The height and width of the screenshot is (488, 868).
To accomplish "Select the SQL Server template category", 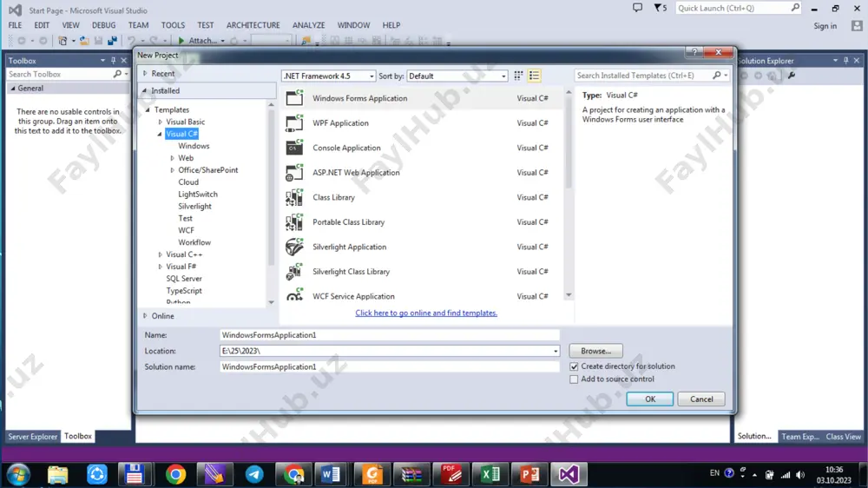I will [x=184, y=279].
